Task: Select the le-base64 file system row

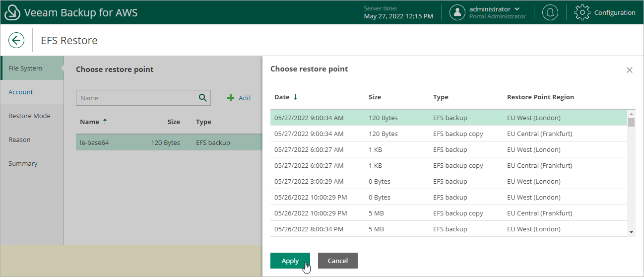Action: tap(169, 142)
